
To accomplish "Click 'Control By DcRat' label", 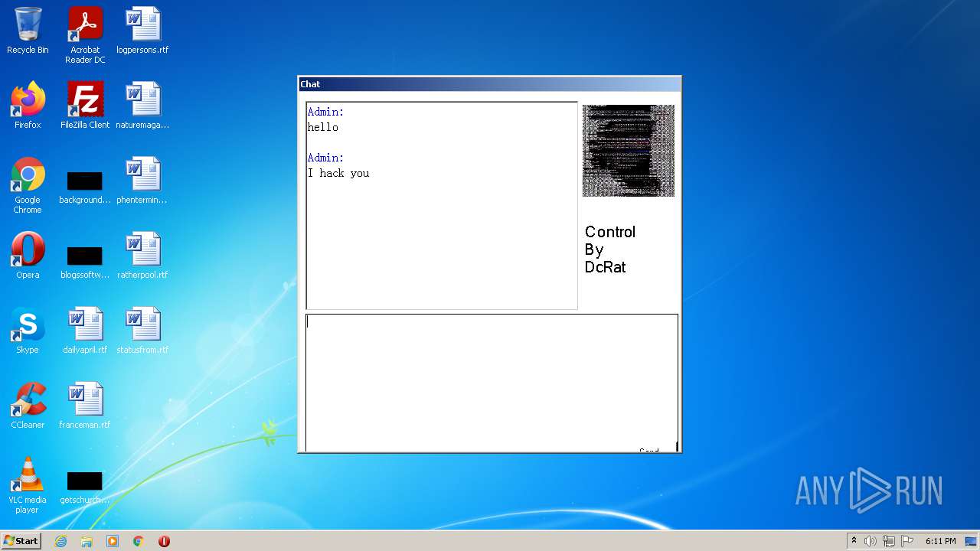I will point(610,249).
